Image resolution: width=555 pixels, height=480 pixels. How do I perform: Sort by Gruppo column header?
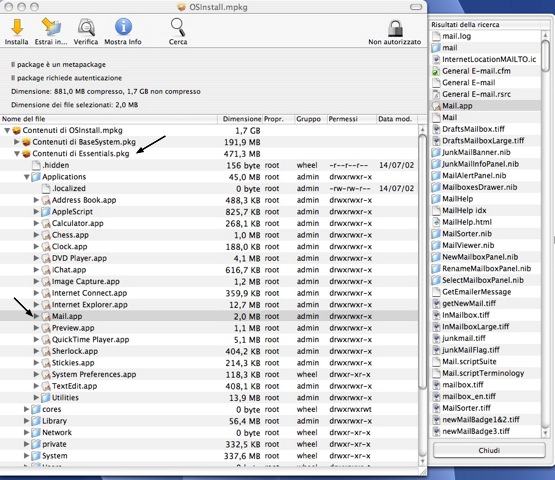(x=311, y=119)
